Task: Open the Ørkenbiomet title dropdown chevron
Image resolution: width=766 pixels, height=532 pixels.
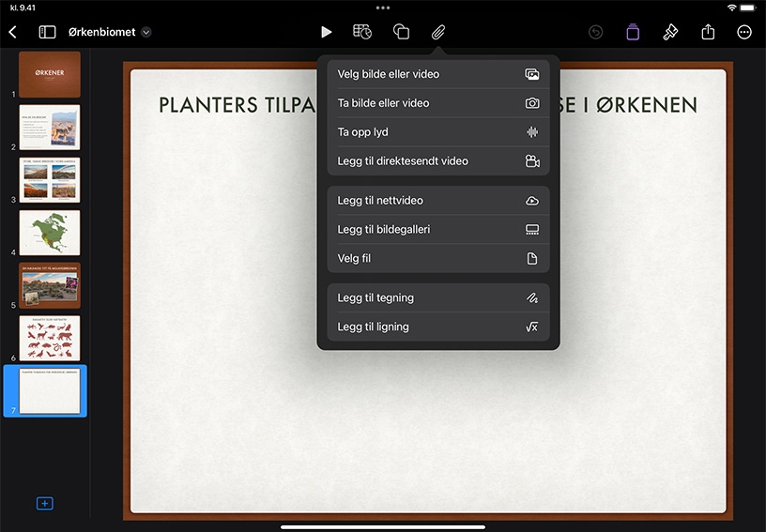Action: (x=146, y=32)
